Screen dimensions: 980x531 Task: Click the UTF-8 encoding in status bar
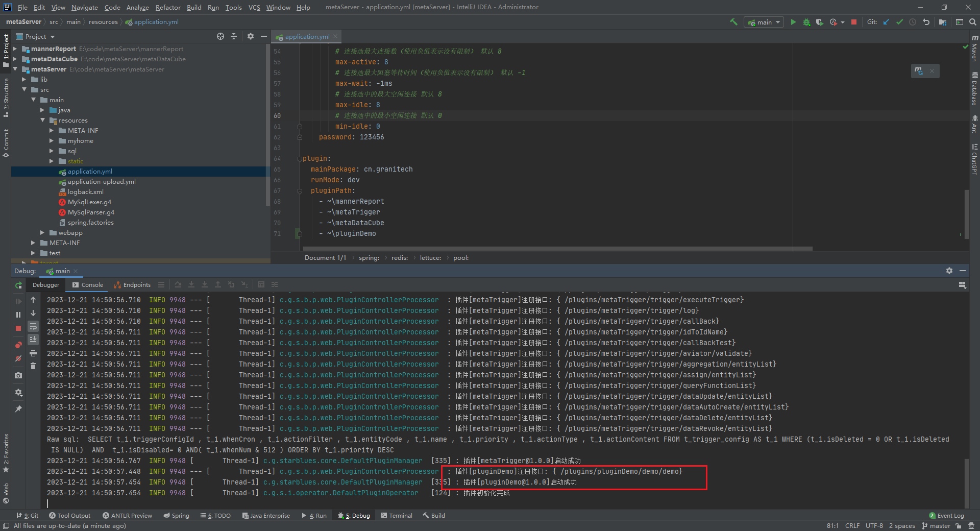pyautogui.click(x=874, y=526)
